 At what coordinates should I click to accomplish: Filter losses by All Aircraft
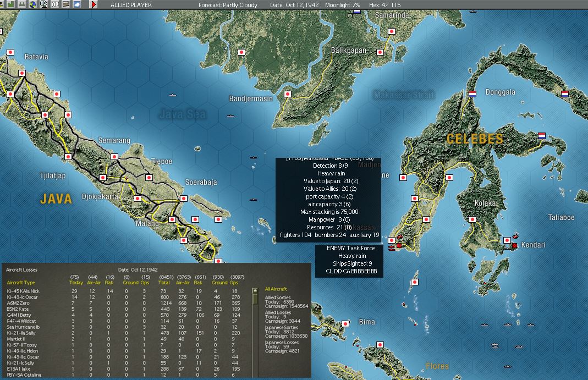(276, 289)
